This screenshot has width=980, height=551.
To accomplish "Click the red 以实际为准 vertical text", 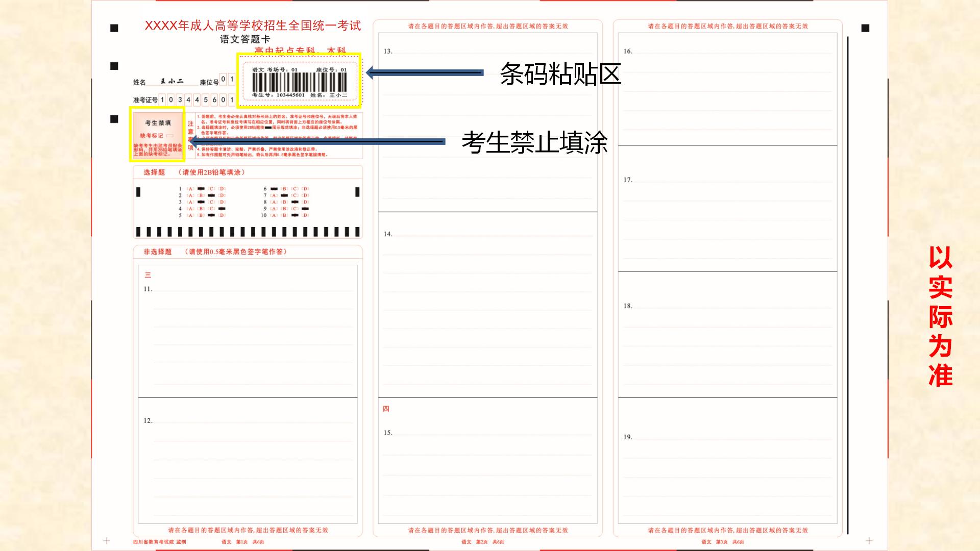I will 940,316.
